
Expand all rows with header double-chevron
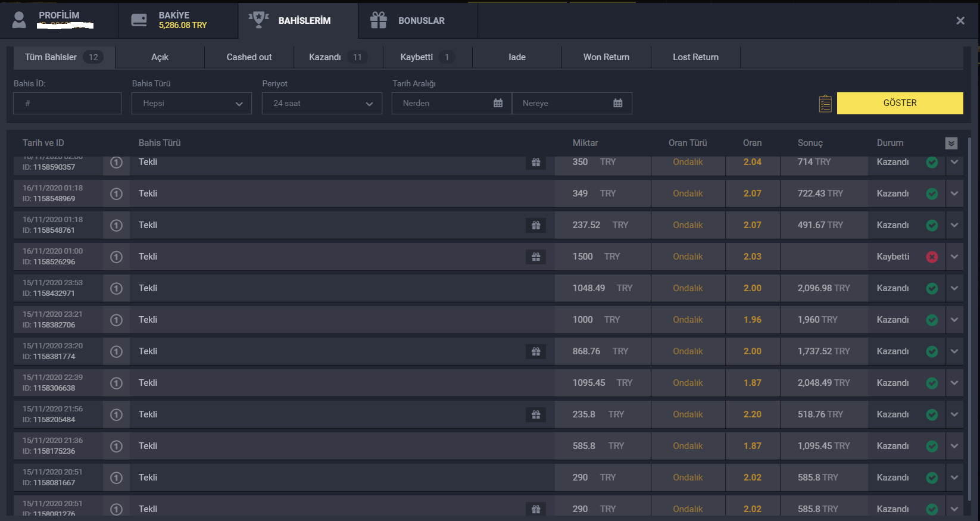pyautogui.click(x=951, y=143)
